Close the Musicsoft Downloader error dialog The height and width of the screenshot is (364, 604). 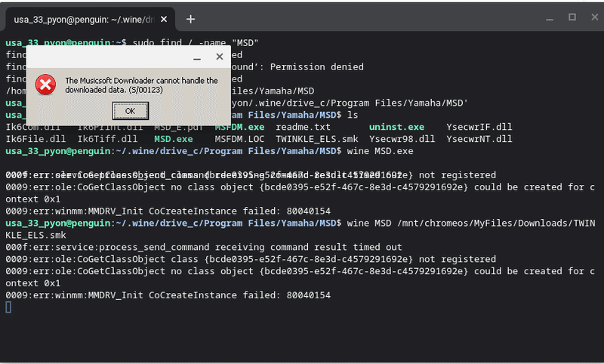point(220,57)
